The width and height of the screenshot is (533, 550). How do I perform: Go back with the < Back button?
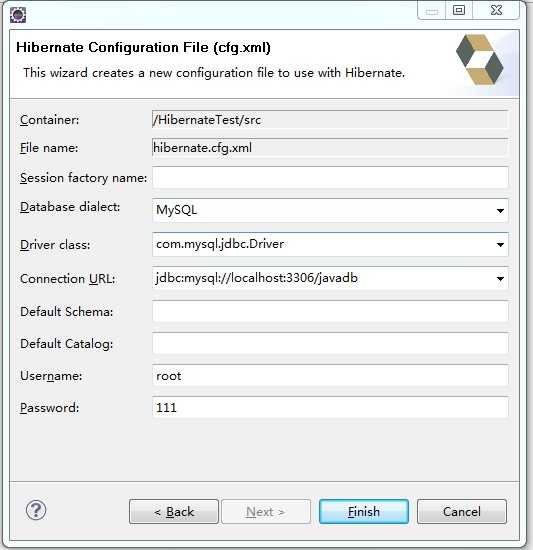[174, 512]
